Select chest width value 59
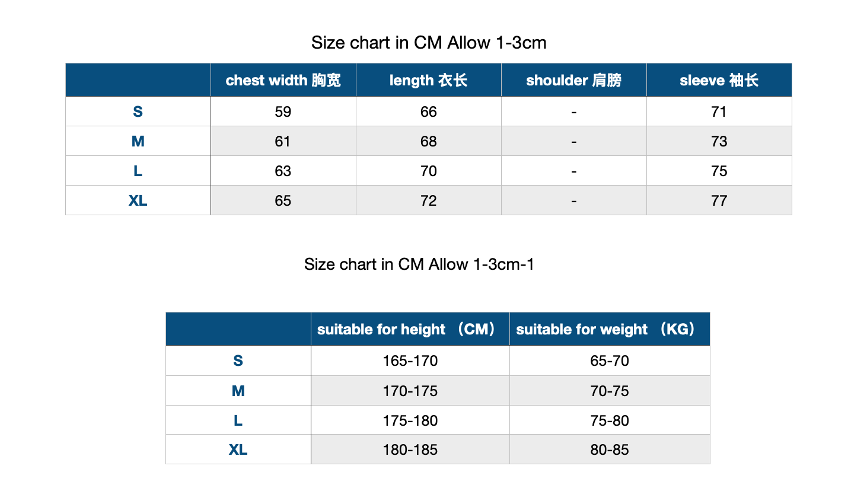The height and width of the screenshot is (504, 867). pos(283,111)
